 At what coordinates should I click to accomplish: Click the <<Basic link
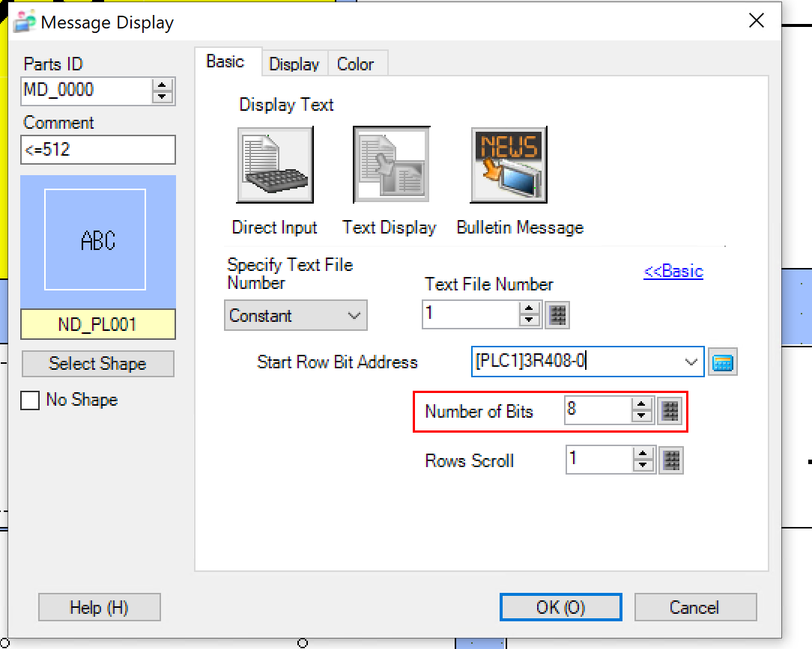tap(673, 271)
